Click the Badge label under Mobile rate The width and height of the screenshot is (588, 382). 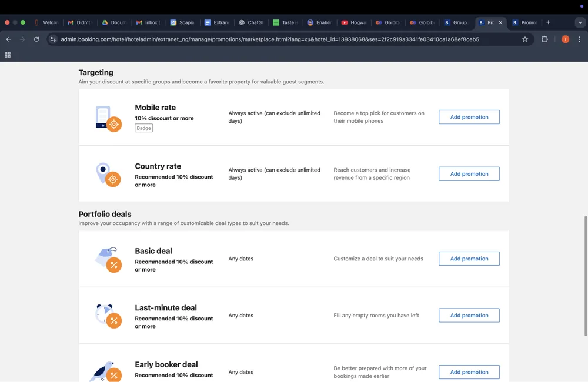(x=143, y=128)
